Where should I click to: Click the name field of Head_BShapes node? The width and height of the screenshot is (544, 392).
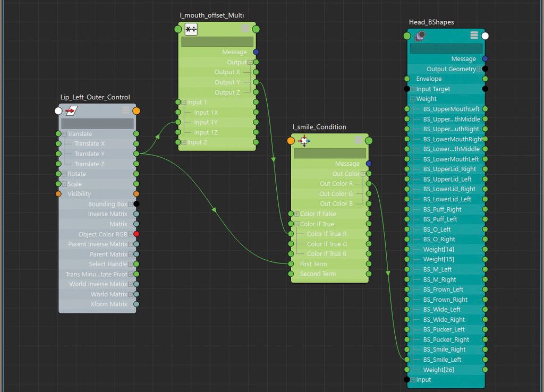(x=445, y=48)
